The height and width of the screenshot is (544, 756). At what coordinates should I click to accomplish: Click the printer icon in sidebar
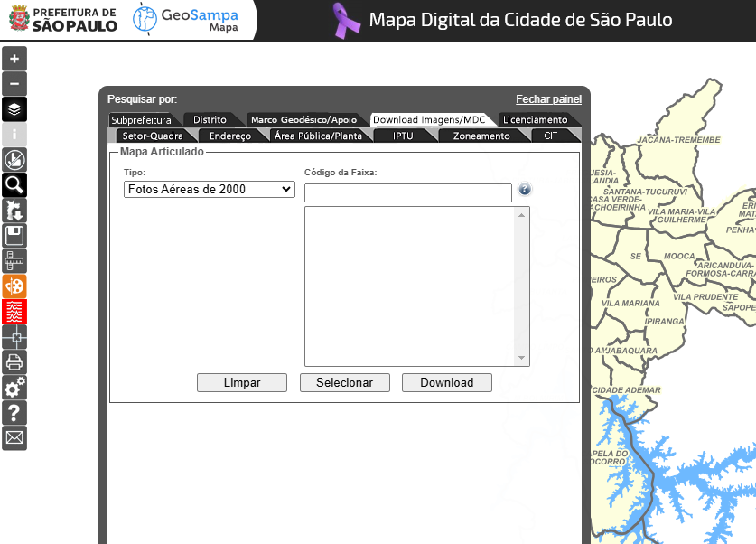(x=14, y=362)
